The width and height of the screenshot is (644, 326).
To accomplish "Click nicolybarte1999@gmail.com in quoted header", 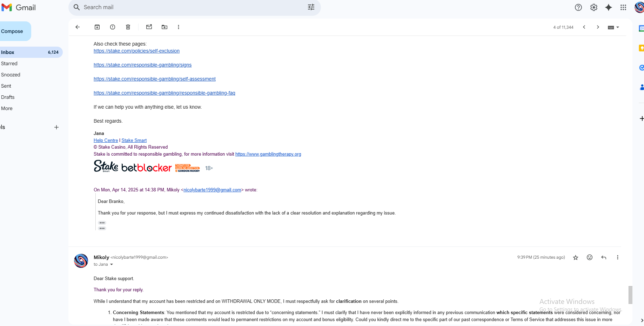I will coord(212,190).
